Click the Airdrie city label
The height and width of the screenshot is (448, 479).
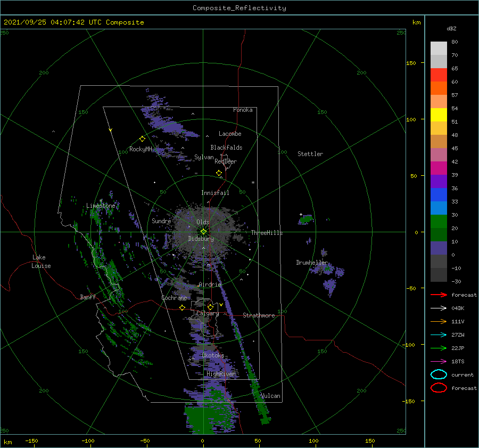(210, 284)
